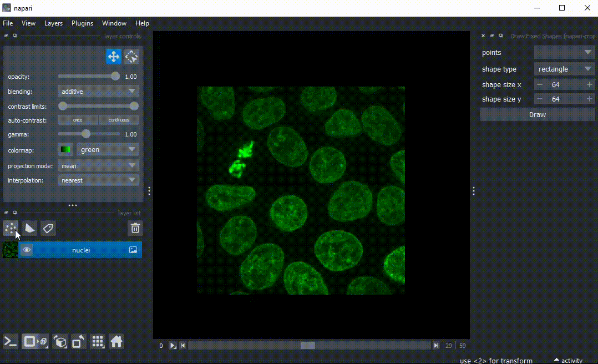Click the opacity slider handle
The width and height of the screenshot is (598, 364).
pos(115,77)
